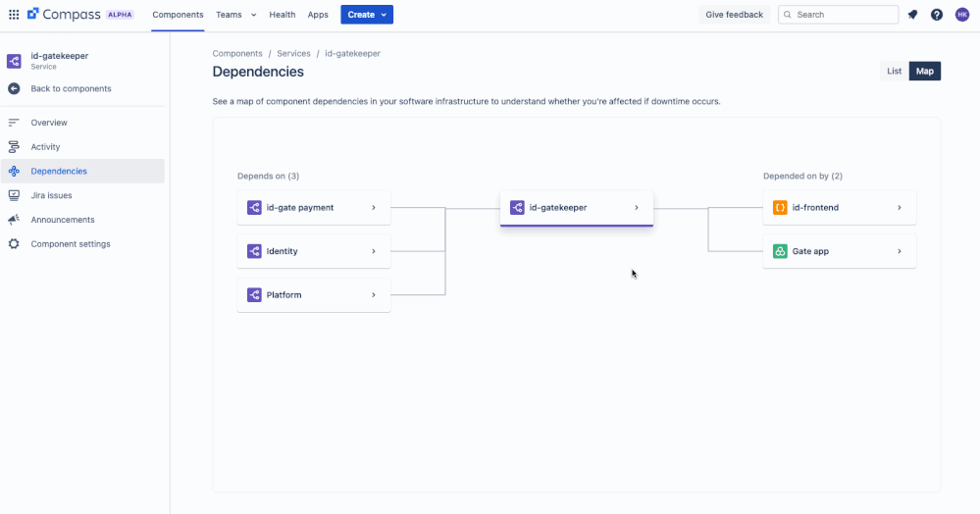This screenshot has width=980, height=514.
Task: Click the Dependencies sidebar icon
Action: [14, 172]
